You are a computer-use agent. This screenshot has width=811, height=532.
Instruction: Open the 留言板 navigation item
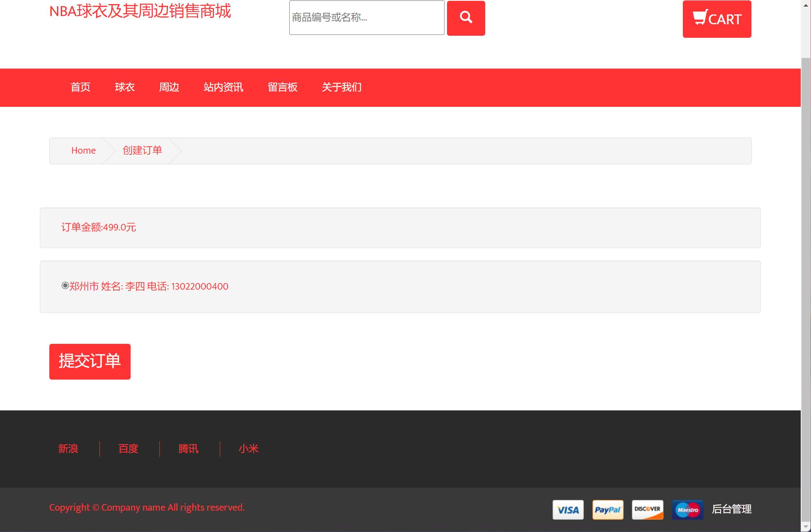[x=283, y=88]
